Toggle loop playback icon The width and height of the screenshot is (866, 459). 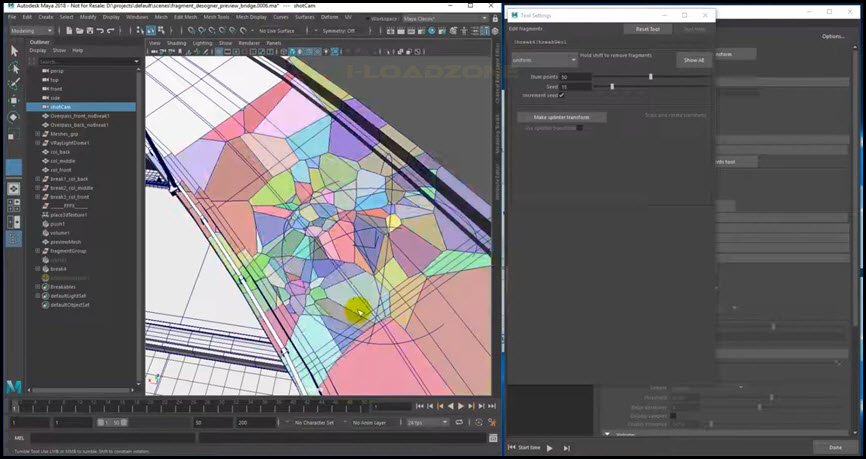point(459,423)
